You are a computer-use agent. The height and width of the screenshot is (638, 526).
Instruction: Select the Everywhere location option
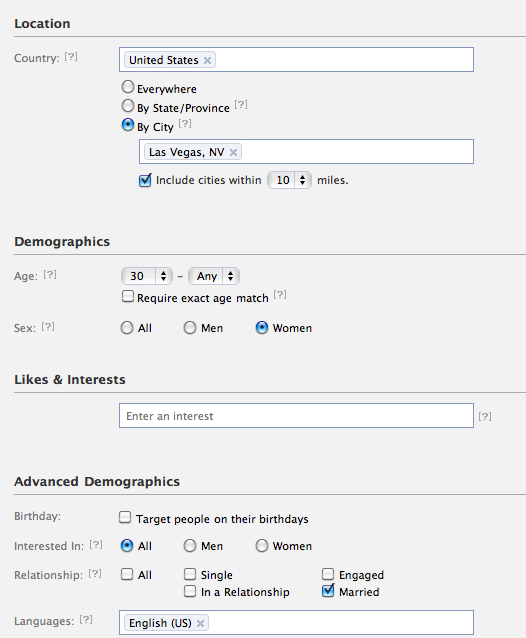[128, 87]
